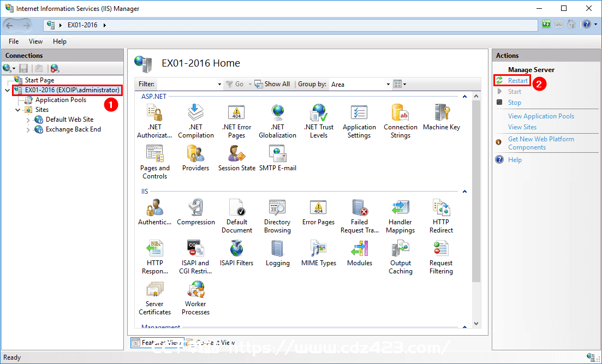Open Request Filtering feature
The height and width of the screenshot is (364, 602).
pos(442,257)
